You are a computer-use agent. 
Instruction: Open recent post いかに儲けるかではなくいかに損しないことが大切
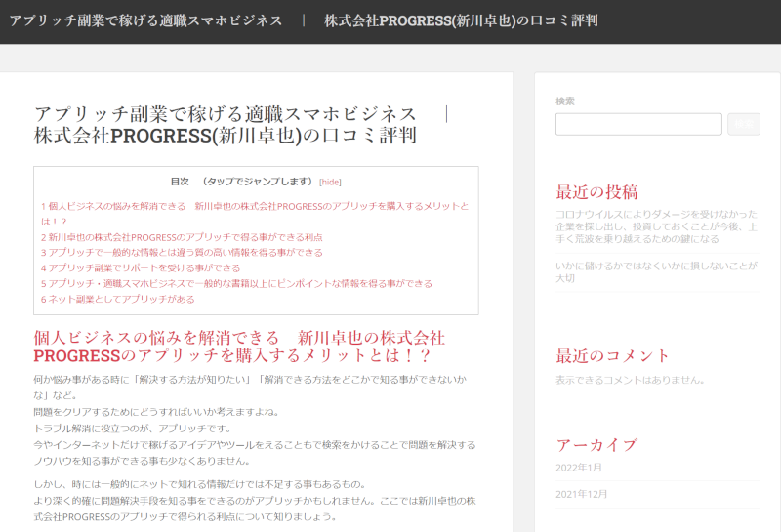(656, 270)
